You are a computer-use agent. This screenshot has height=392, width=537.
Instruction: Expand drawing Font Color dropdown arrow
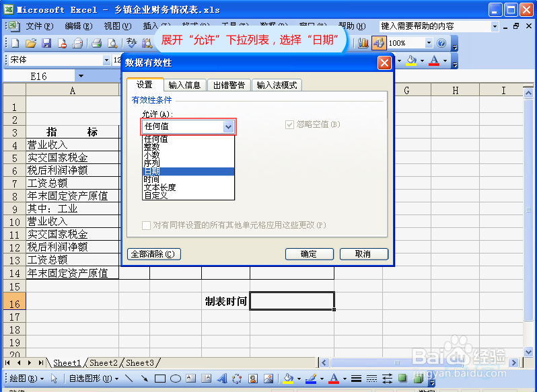tap(345, 379)
